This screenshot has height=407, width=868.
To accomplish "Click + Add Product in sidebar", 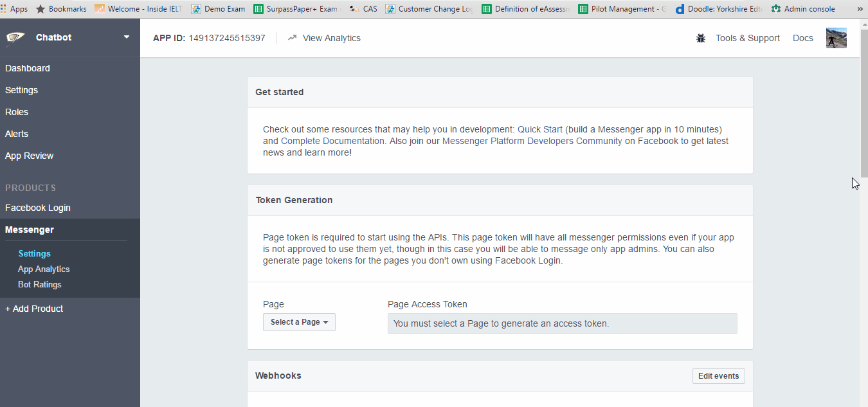I will tap(34, 309).
